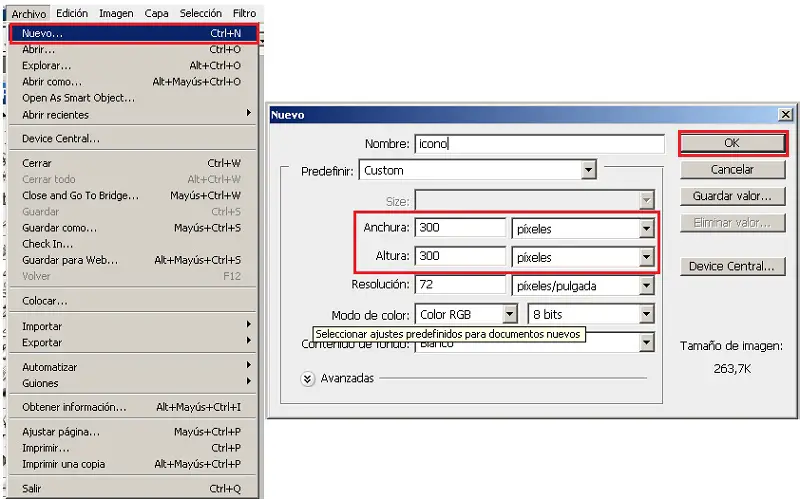Select Abrir como... entry
Image resolution: width=800 pixels, height=499 pixels.
point(133,82)
